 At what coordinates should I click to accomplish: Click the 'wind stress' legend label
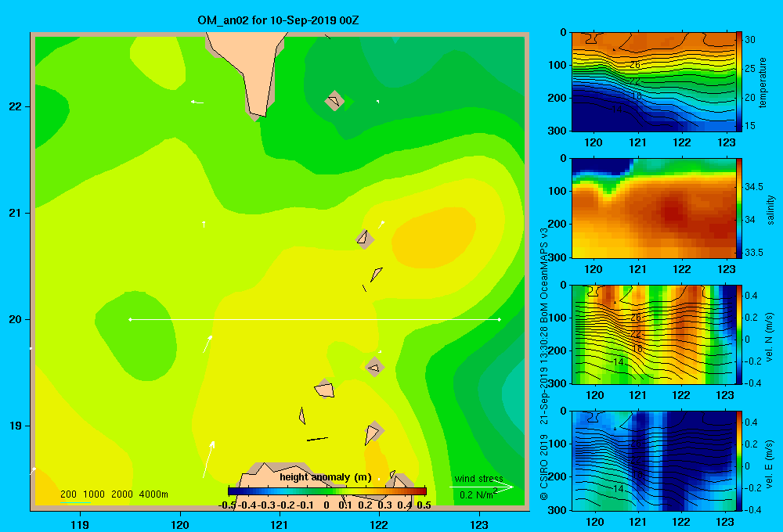click(479, 479)
